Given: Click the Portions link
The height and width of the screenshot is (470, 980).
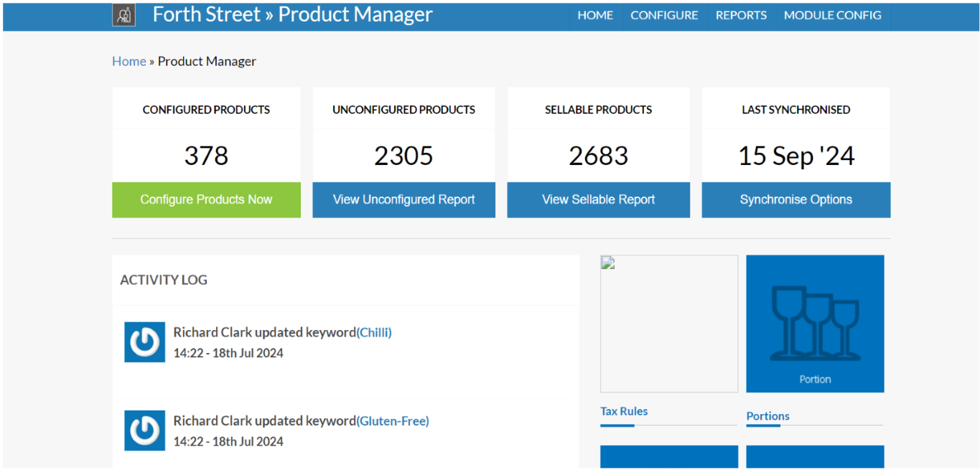Looking at the screenshot, I should [x=767, y=416].
